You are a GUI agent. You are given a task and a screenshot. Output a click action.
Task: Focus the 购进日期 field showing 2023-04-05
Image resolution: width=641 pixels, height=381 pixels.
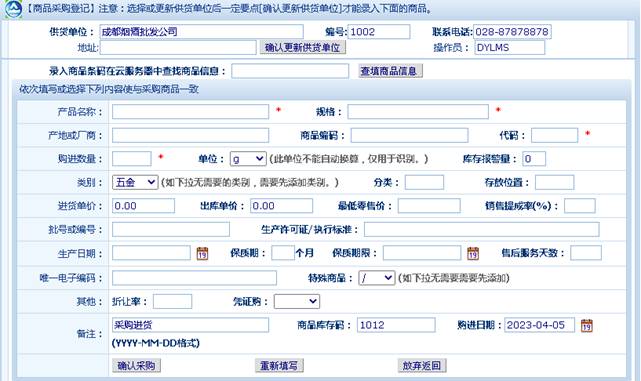tap(540, 325)
